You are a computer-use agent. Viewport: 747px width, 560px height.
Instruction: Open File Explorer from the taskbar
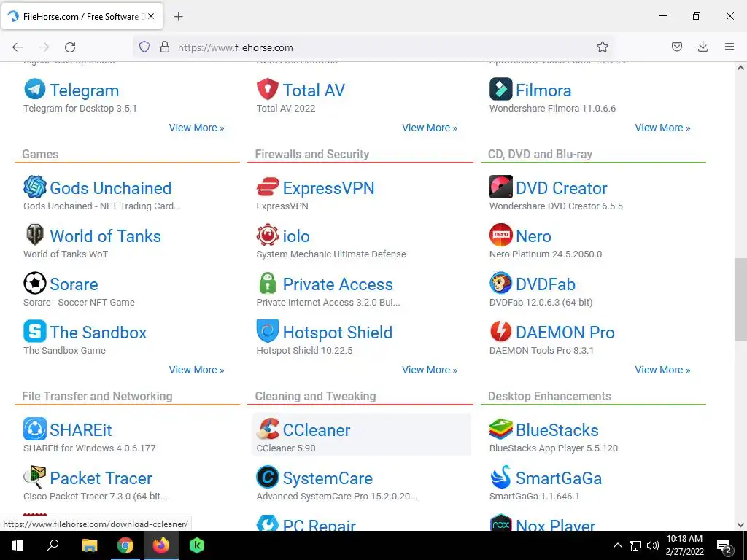(x=89, y=545)
